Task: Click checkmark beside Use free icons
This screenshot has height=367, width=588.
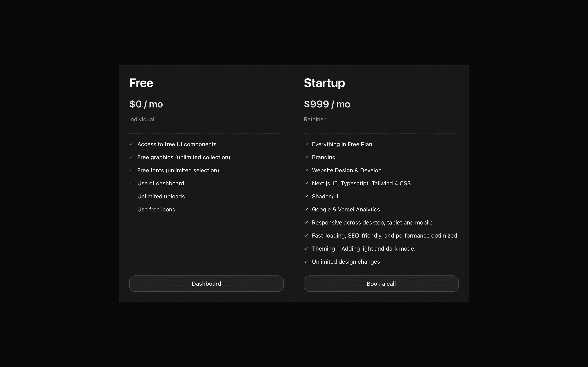Action: [132, 209]
